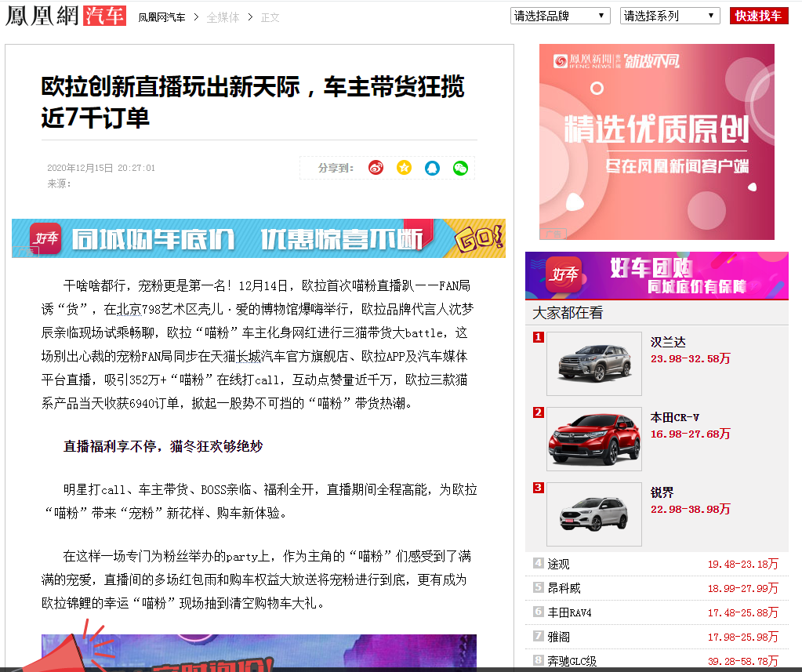Open 全媒体 breadcrumb link
Image resolution: width=802 pixels, height=672 pixels.
point(223,17)
